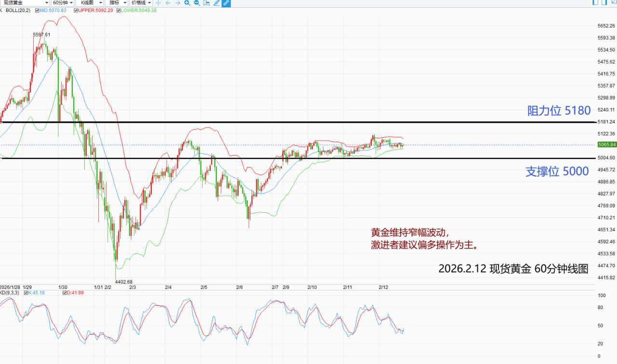Uncheck the BOLL MID line checkbox

tap(37, 10)
